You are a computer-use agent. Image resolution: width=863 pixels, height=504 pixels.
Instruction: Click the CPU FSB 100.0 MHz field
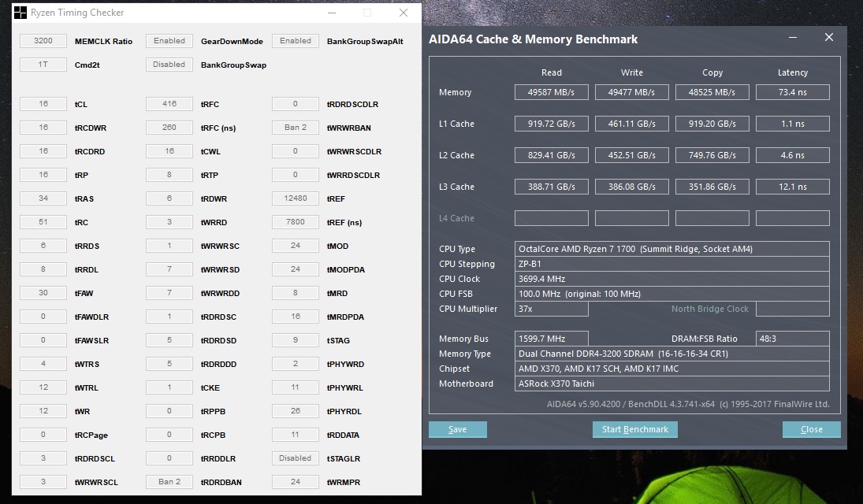[672, 294]
